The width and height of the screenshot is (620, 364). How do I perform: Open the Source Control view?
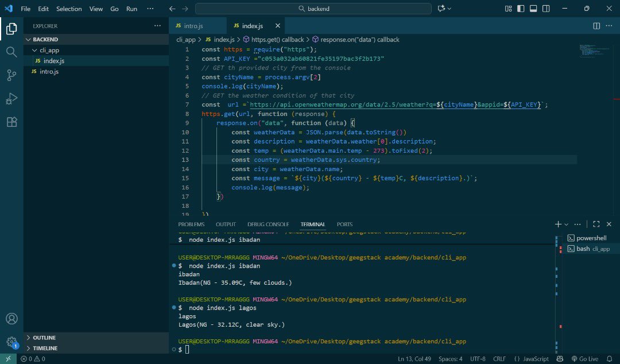[x=11, y=75]
